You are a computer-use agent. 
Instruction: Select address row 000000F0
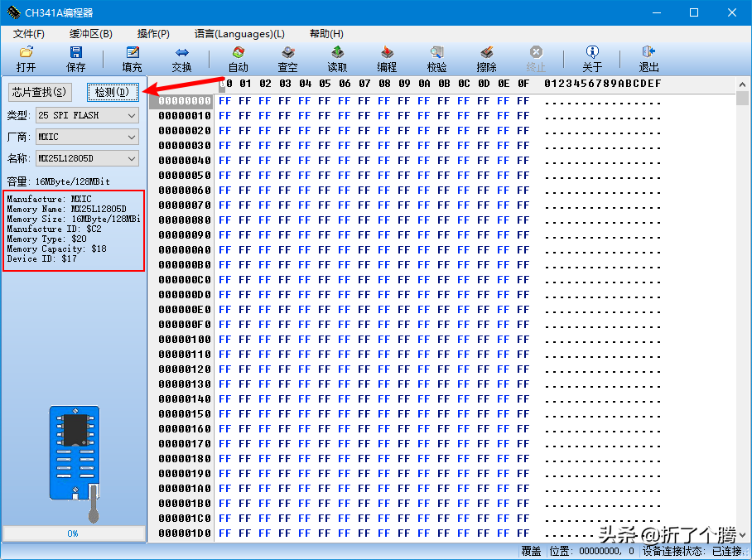tap(185, 325)
